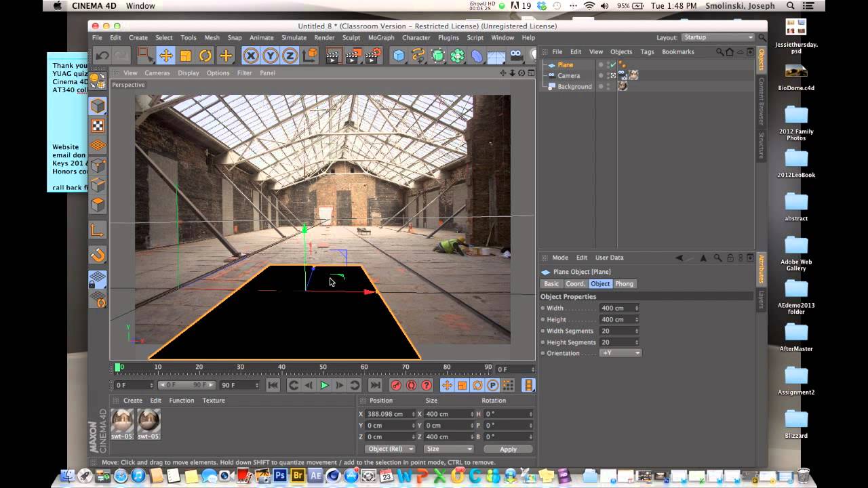Click the Wi-Fi icon in macOS menu bar
Screen dimensions: 868x488
589,5
